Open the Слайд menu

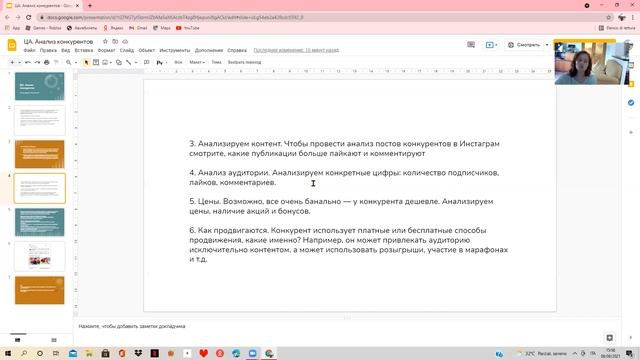127,50
